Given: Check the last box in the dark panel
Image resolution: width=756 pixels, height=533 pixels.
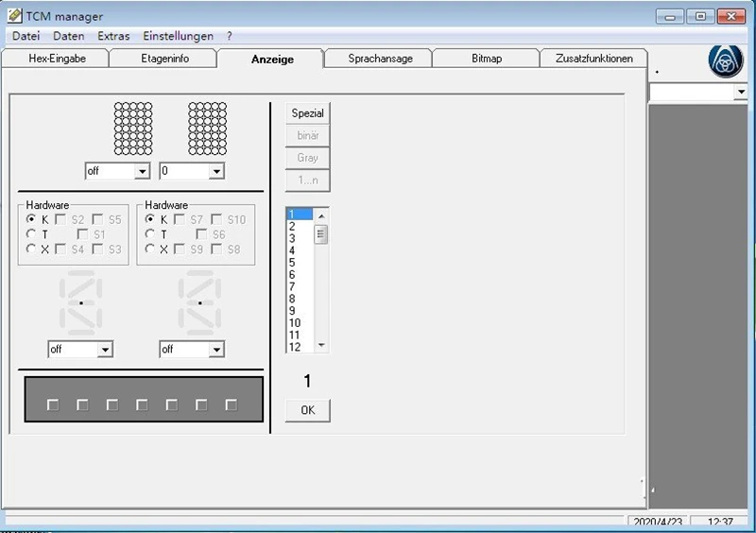Looking at the screenshot, I should point(232,404).
